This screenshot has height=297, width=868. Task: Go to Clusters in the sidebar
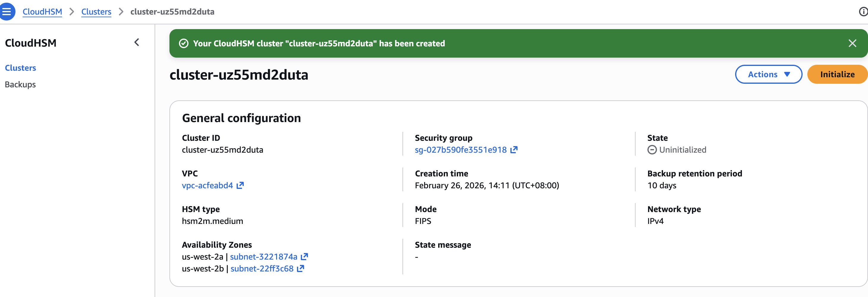pyautogui.click(x=21, y=68)
